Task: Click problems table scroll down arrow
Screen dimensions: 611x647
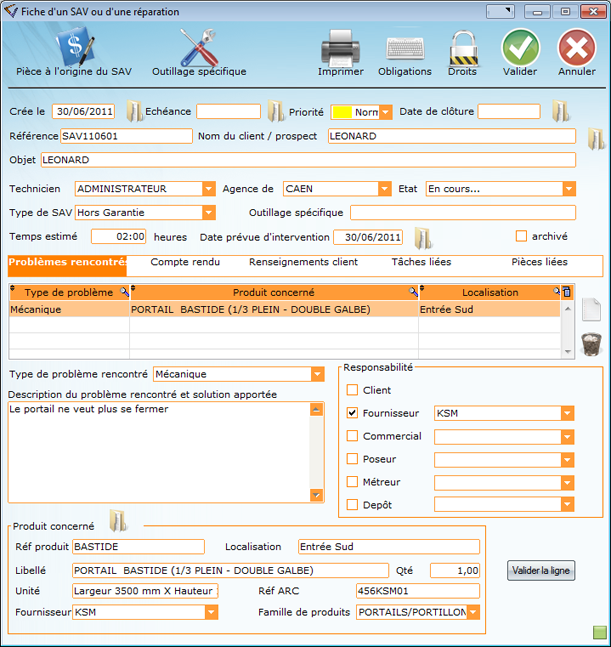Action: 568,352
